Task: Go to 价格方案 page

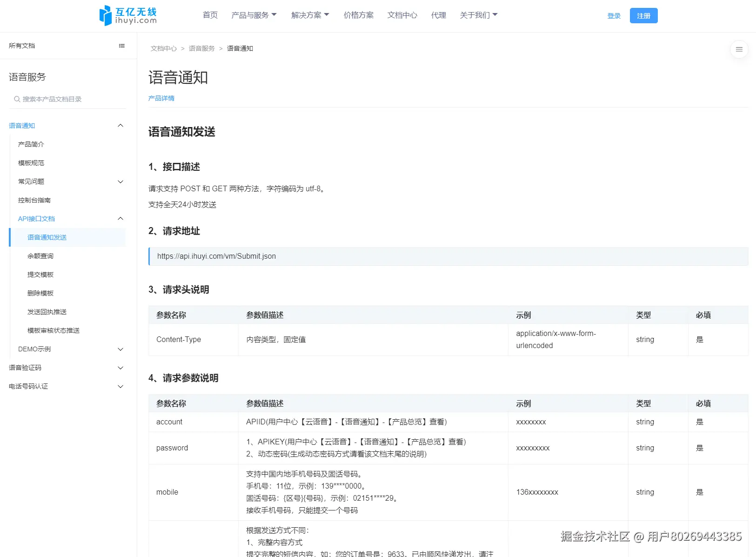Action: click(x=359, y=15)
